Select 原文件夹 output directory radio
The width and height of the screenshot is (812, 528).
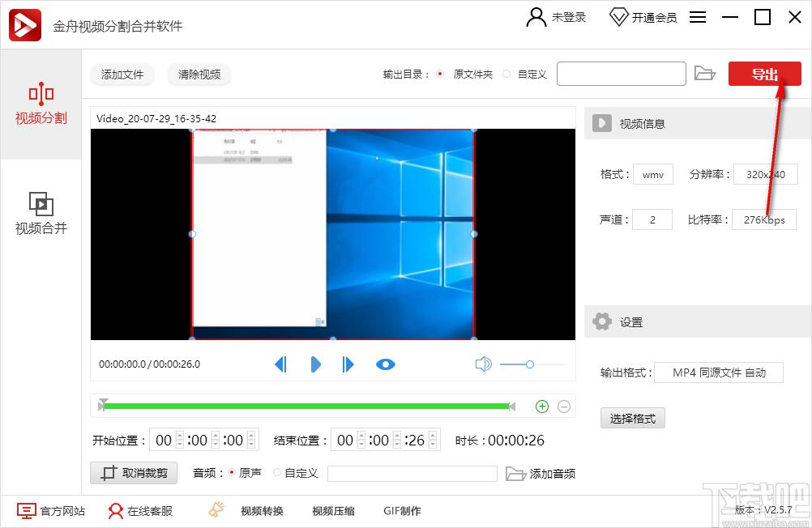click(x=440, y=74)
